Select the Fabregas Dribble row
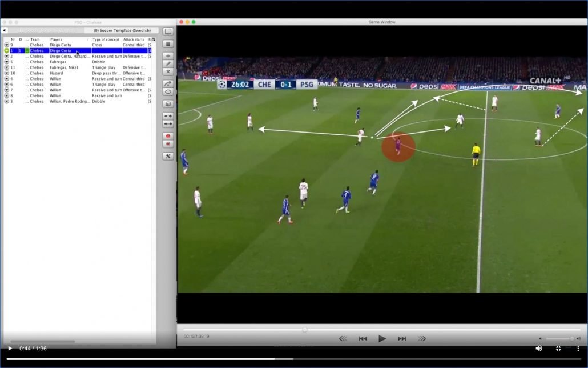The height and width of the screenshot is (368, 588). coord(77,62)
